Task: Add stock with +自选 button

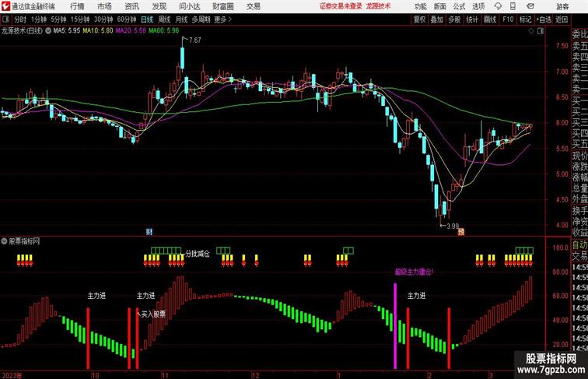Action: point(544,19)
